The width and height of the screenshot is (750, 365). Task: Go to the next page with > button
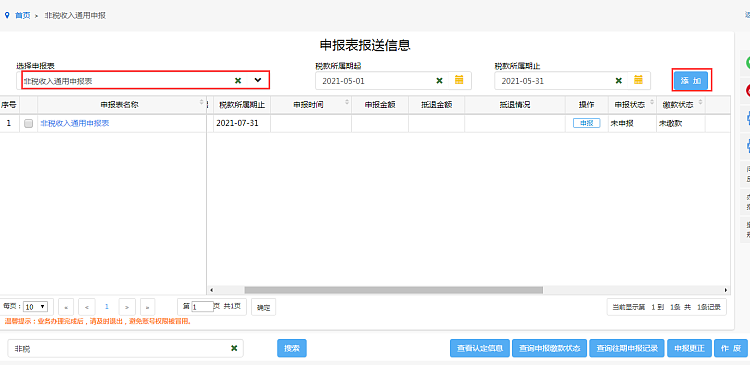click(x=127, y=307)
